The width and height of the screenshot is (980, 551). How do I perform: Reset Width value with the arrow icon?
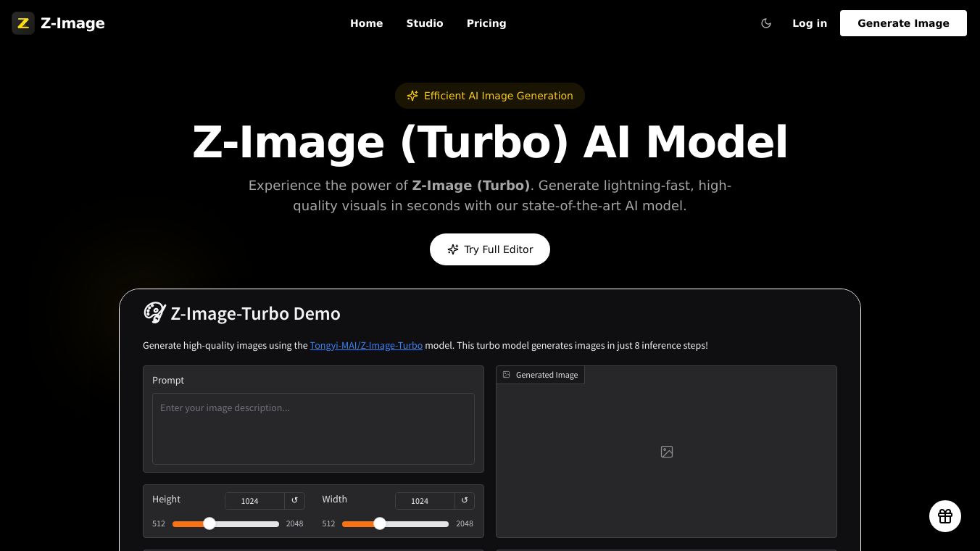pyautogui.click(x=465, y=500)
